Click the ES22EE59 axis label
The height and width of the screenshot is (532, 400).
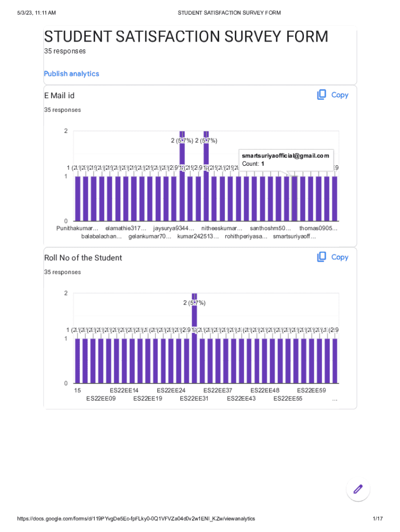click(311, 390)
